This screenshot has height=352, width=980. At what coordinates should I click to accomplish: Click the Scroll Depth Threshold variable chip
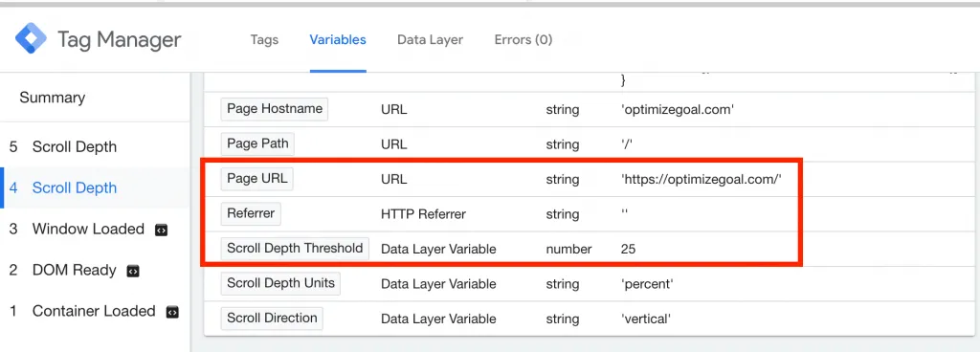point(295,249)
